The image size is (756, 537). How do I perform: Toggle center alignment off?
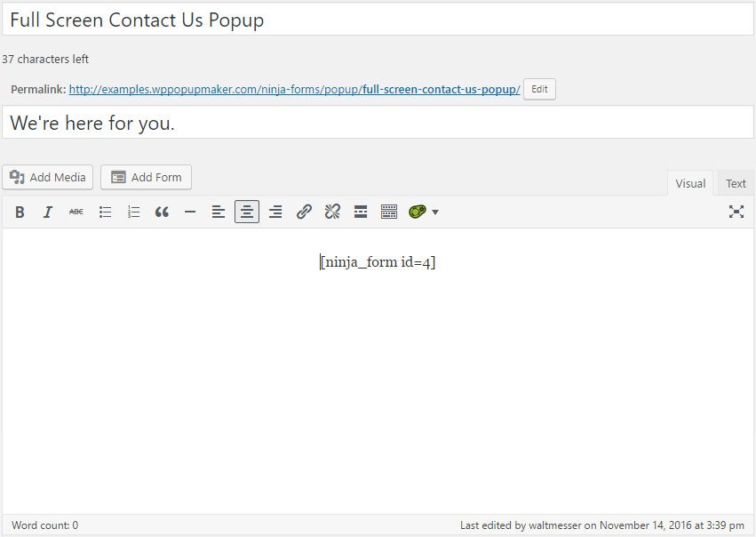(x=247, y=212)
